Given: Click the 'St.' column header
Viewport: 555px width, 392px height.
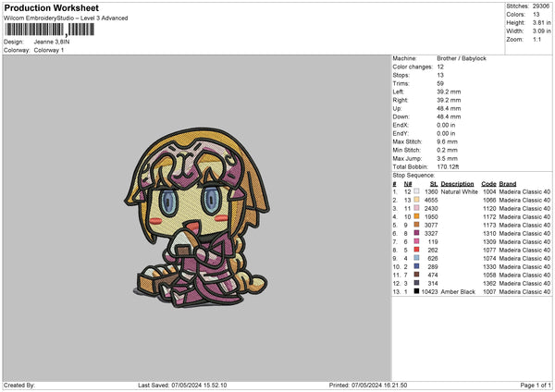Looking at the screenshot, I should coord(434,184).
